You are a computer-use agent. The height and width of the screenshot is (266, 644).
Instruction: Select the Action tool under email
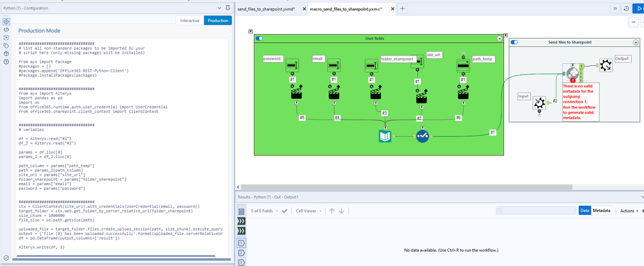pyautogui.click(x=334, y=93)
